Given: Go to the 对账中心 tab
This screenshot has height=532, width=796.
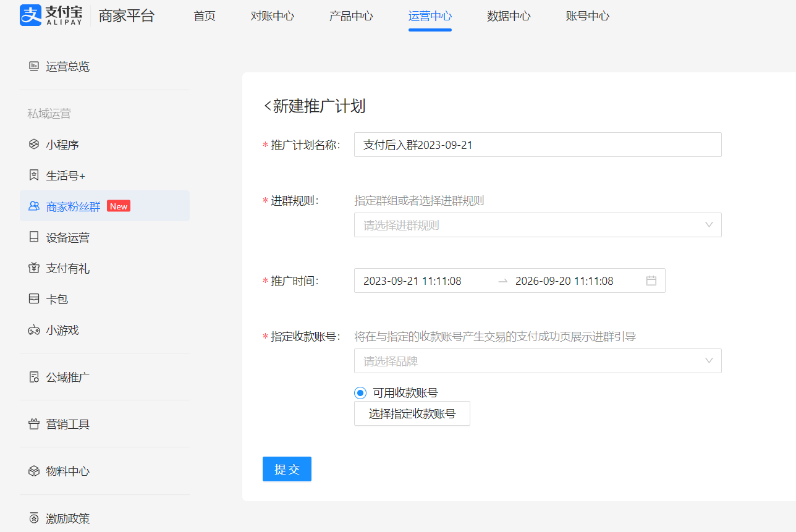Looking at the screenshot, I should click(272, 16).
